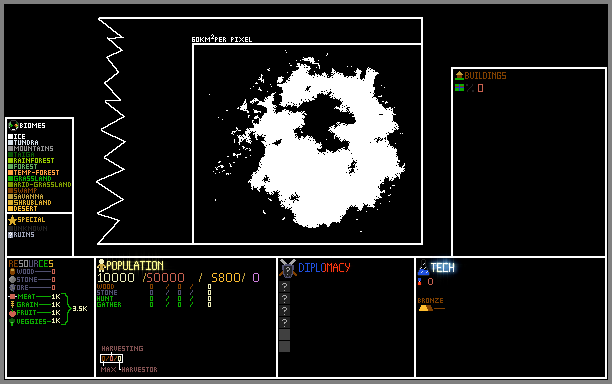The image size is (612, 384).
Task: Click the Desert biome color swatch
Action: coord(11,209)
